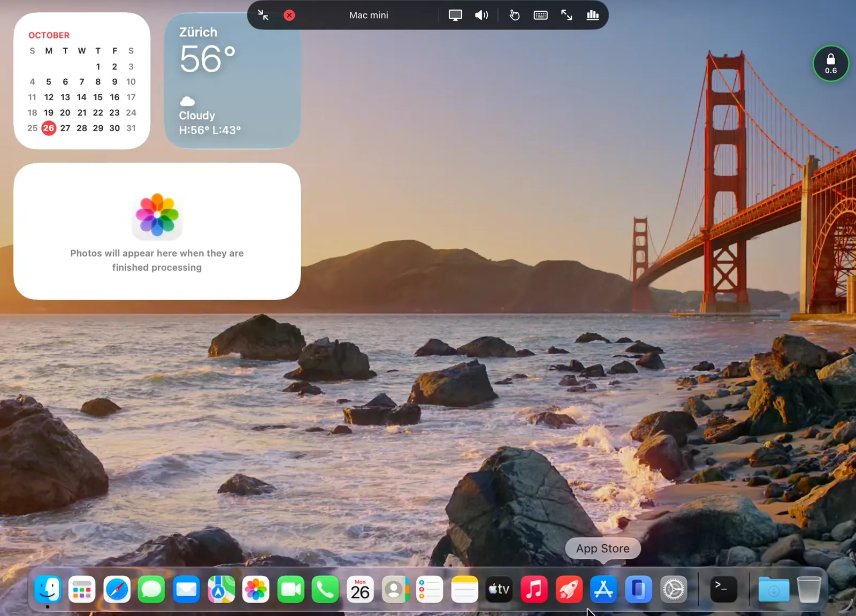Open connection statistics bar-chart icon

pos(593,15)
